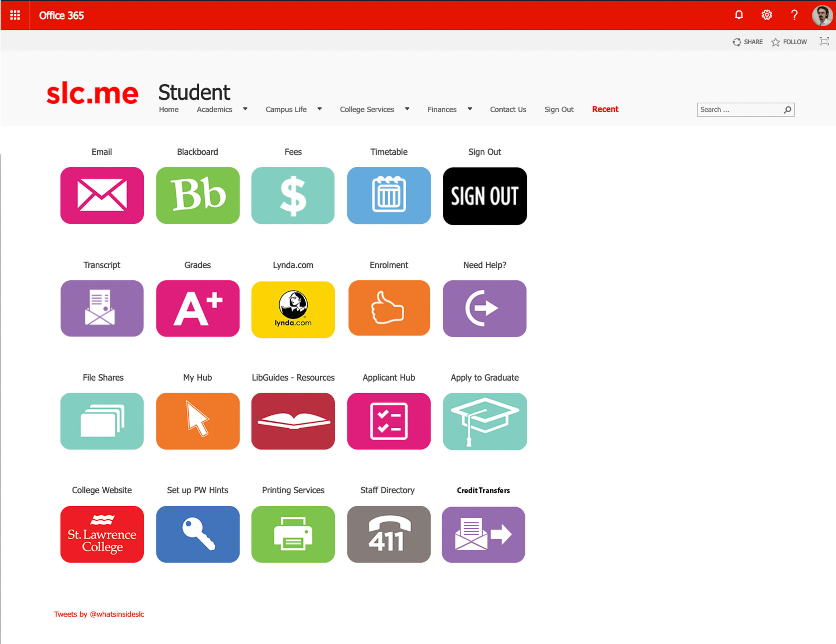This screenshot has width=836, height=644.
Task: Expand the Finances dropdown arrow
Action: pos(470,109)
